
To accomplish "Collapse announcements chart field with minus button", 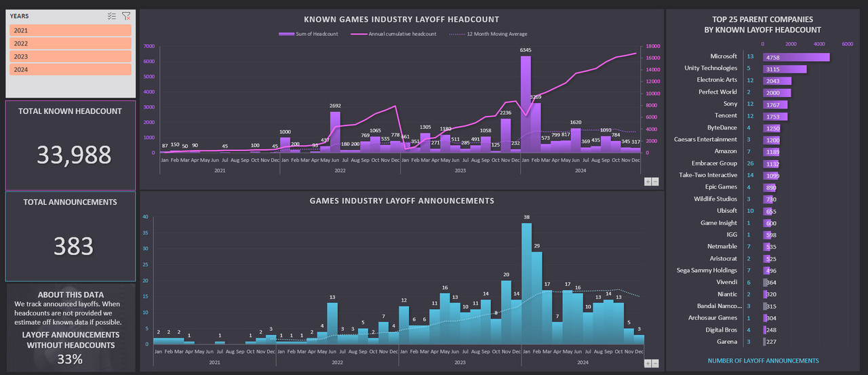I will tap(655, 363).
